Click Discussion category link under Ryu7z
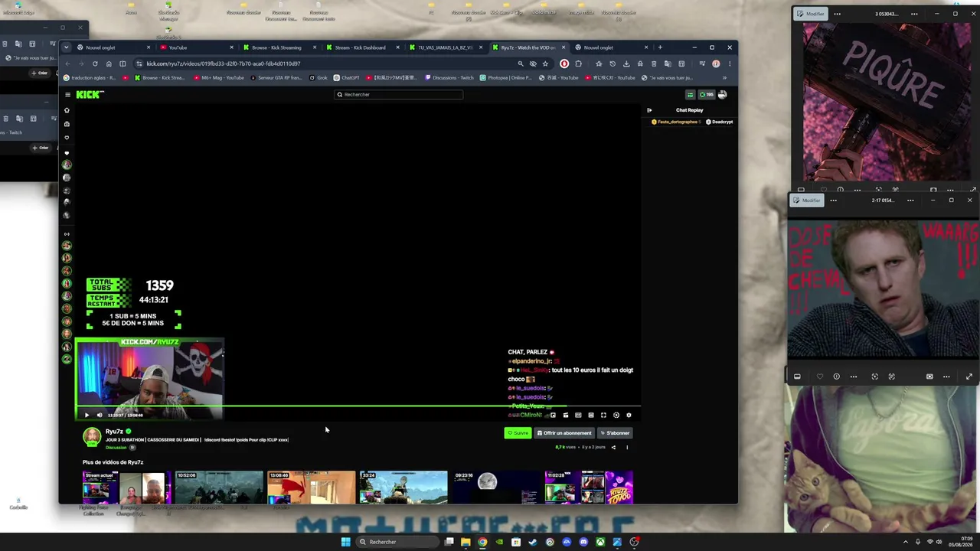 click(x=116, y=447)
